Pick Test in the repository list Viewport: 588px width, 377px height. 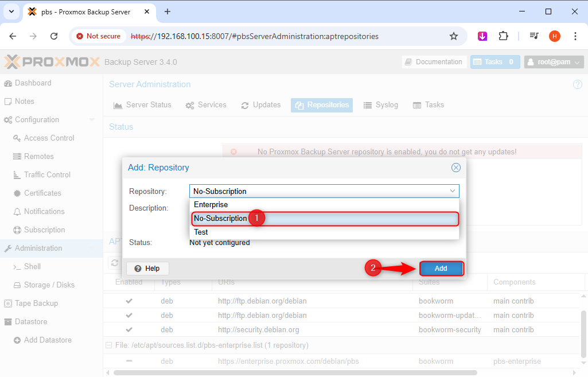click(x=324, y=232)
